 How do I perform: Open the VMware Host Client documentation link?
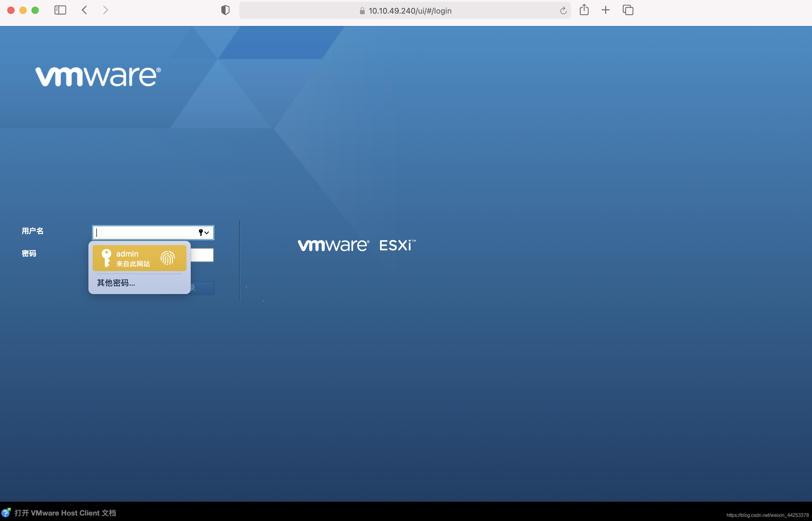65,513
